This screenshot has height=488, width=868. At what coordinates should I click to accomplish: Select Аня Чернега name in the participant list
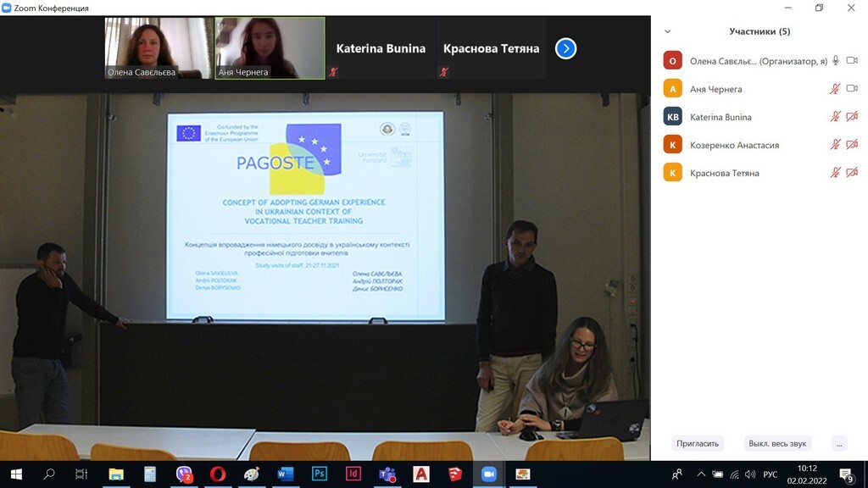(715, 89)
